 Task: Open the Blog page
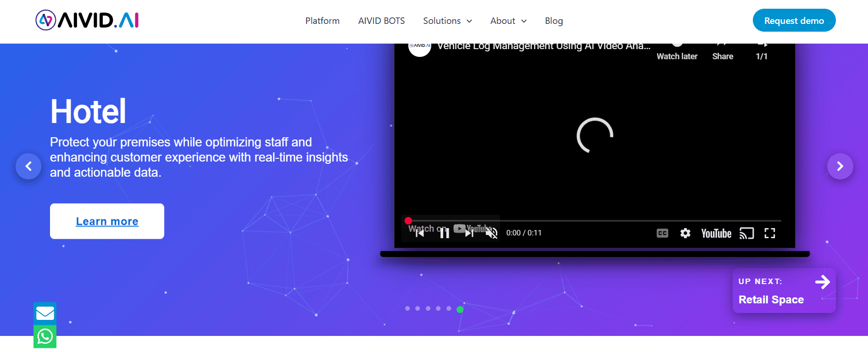pyautogui.click(x=553, y=21)
